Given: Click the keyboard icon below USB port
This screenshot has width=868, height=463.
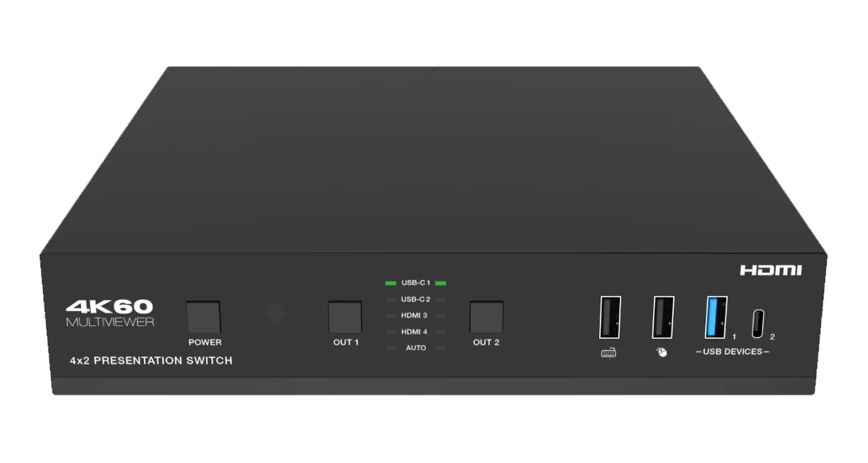Looking at the screenshot, I should [x=609, y=352].
